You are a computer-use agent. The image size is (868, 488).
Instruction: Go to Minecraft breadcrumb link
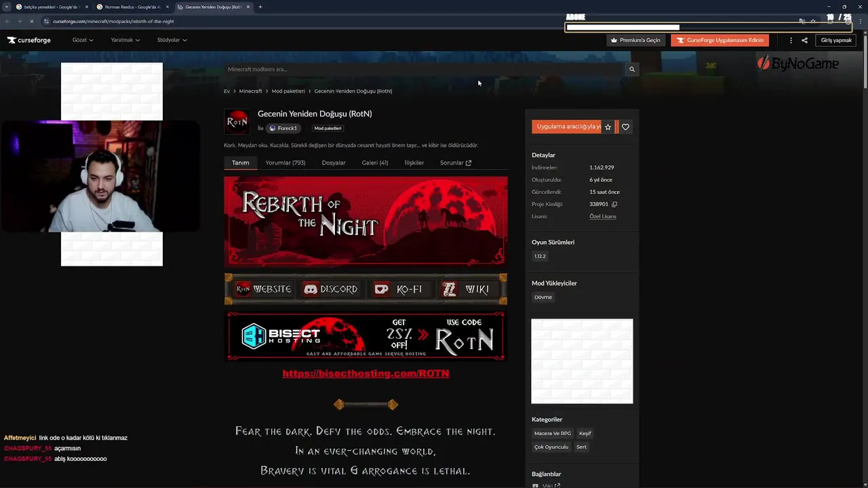(x=250, y=91)
